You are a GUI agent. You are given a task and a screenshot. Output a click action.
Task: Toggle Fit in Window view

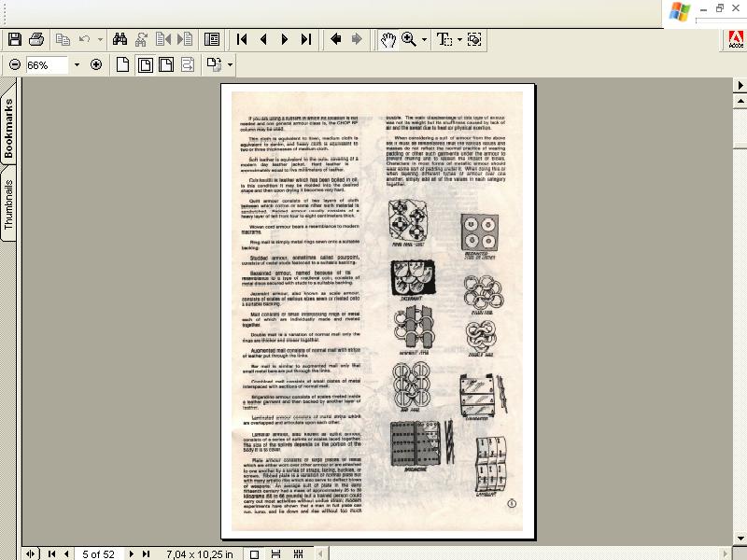146,64
